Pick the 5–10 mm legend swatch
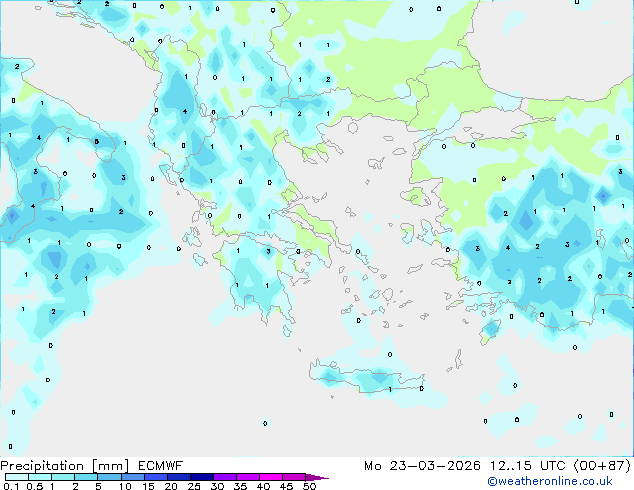The image size is (634, 490). click(x=109, y=477)
